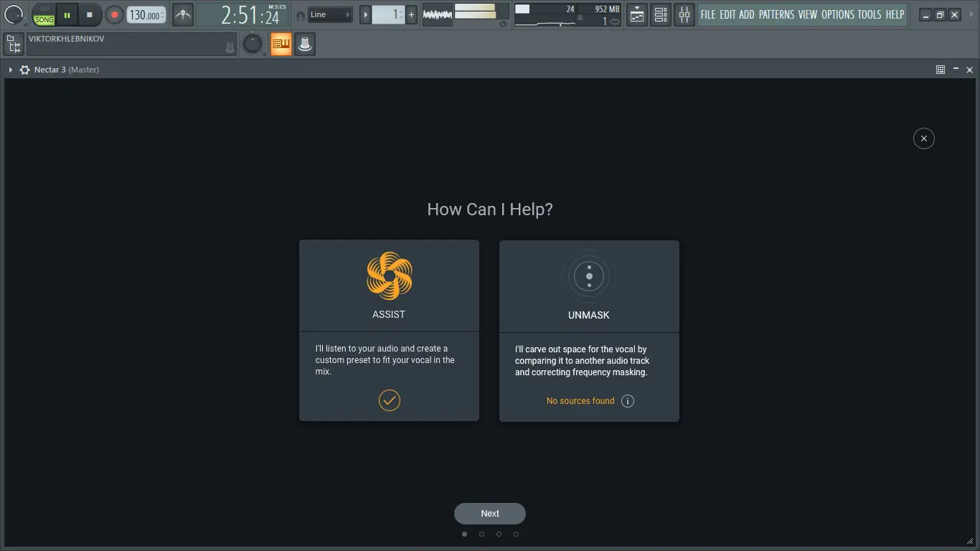Screen dimensions: 980x551
Task: Close the Nectar assistant with the circled X
Action: 923,138
